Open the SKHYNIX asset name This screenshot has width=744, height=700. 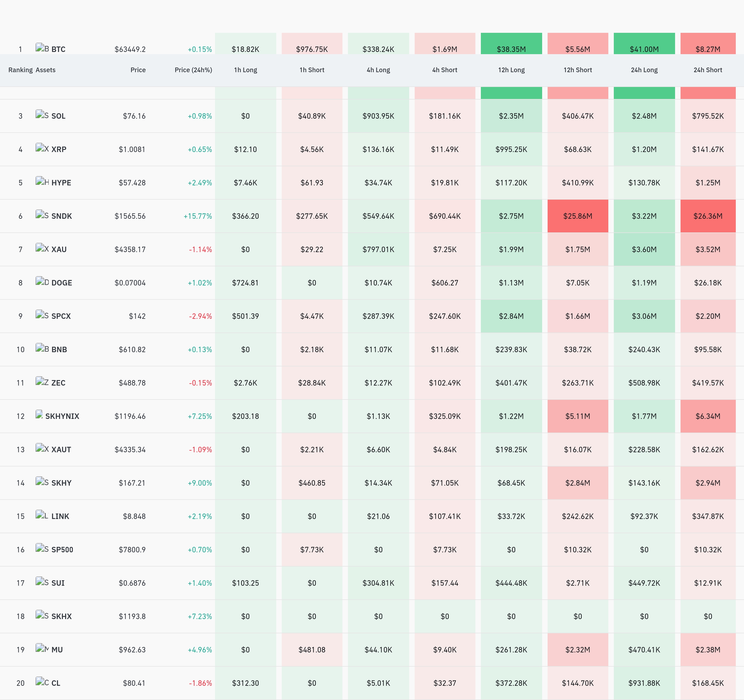[x=62, y=416]
